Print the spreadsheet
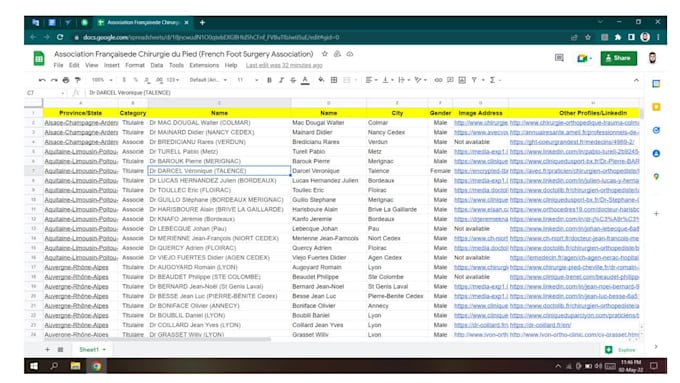 66,80
